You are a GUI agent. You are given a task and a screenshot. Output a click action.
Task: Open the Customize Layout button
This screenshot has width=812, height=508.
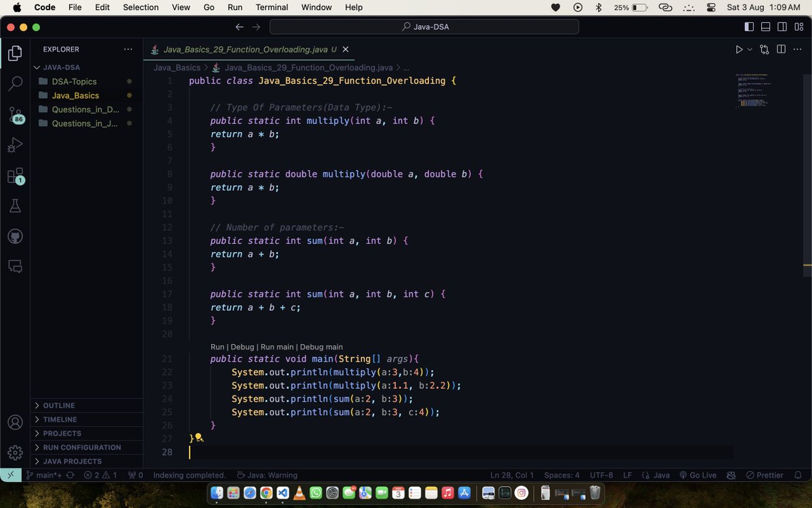point(798,27)
